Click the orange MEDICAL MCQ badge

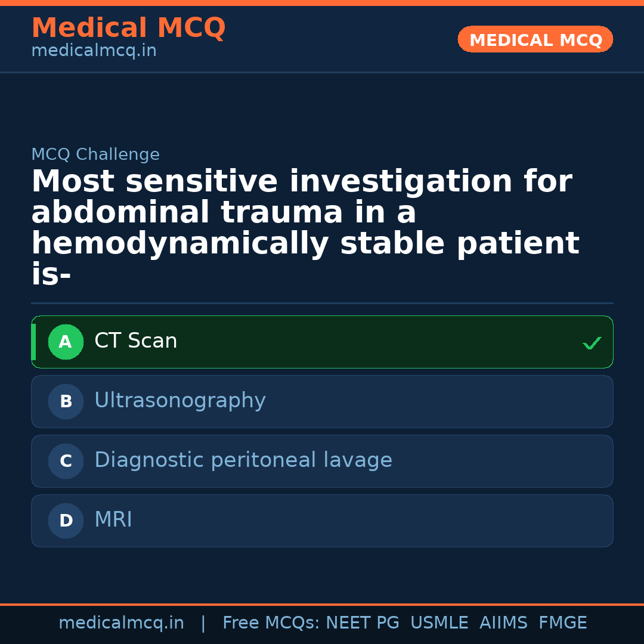click(x=535, y=40)
